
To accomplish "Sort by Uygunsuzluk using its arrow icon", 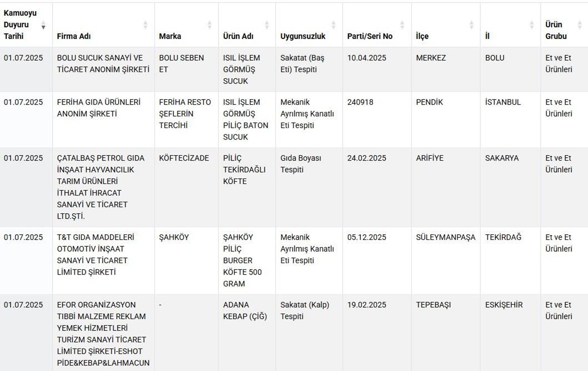I will tap(334, 25).
